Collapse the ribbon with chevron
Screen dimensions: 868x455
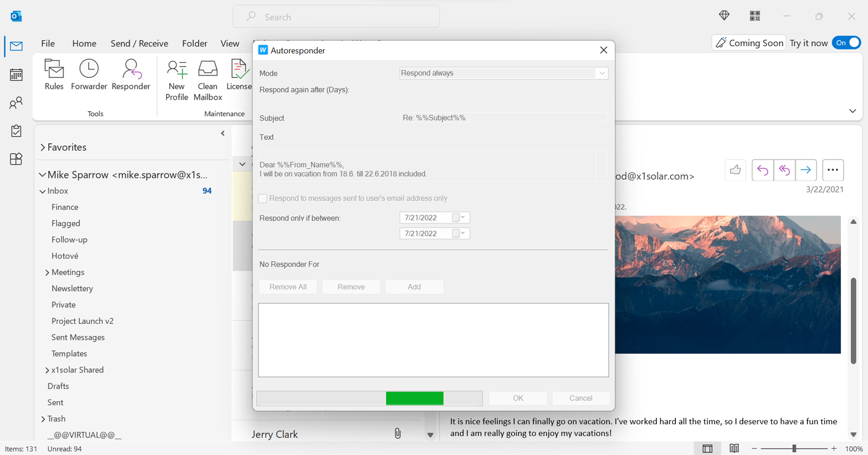point(852,111)
